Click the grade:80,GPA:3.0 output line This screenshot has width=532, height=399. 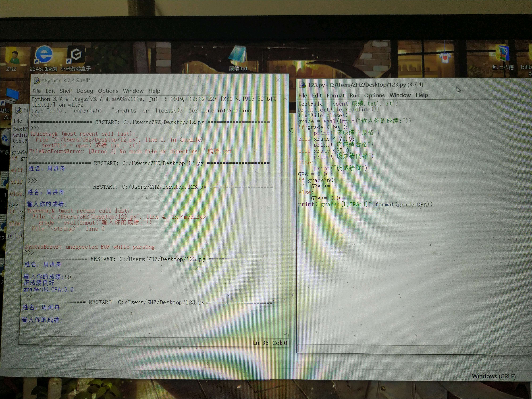48,289
